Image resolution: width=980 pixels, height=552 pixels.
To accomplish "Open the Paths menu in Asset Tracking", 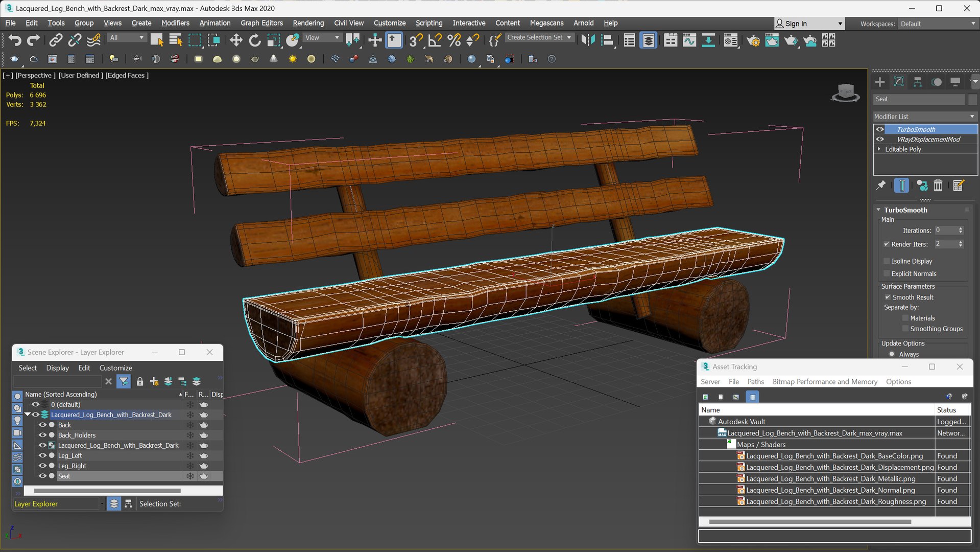I will point(755,382).
